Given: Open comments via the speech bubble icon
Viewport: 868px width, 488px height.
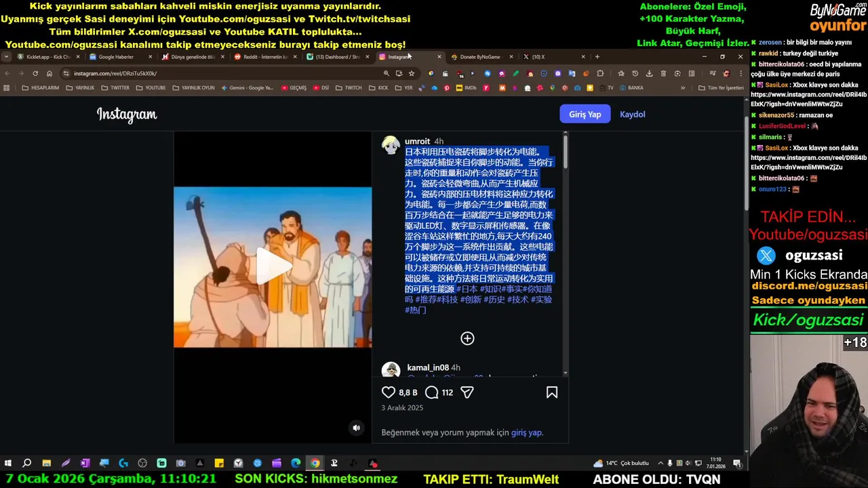Looking at the screenshot, I should click(x=431, y=392).
